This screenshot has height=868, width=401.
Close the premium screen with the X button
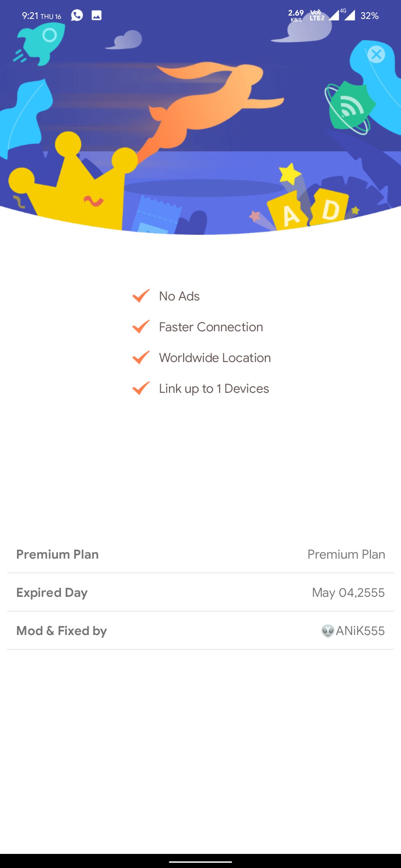click(376, 55)
